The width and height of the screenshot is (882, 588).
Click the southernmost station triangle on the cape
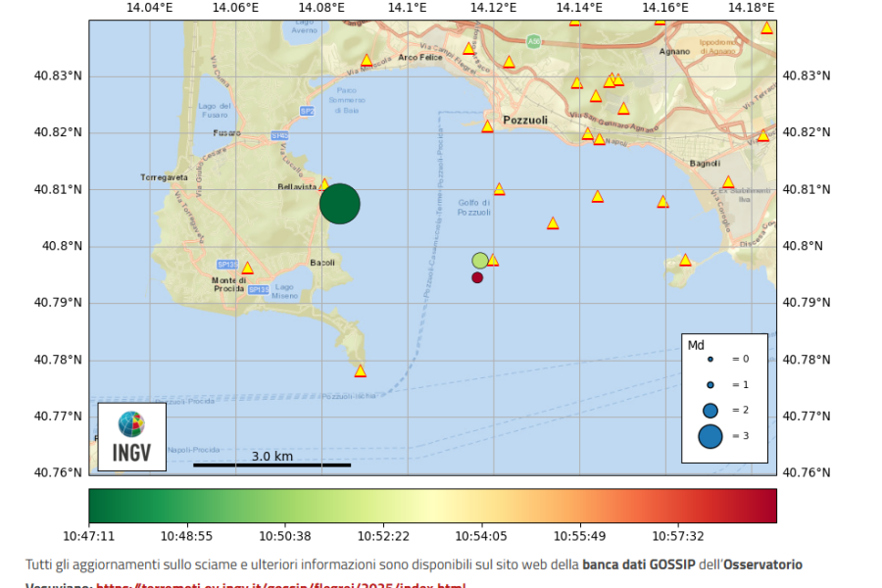coord(360,371)
